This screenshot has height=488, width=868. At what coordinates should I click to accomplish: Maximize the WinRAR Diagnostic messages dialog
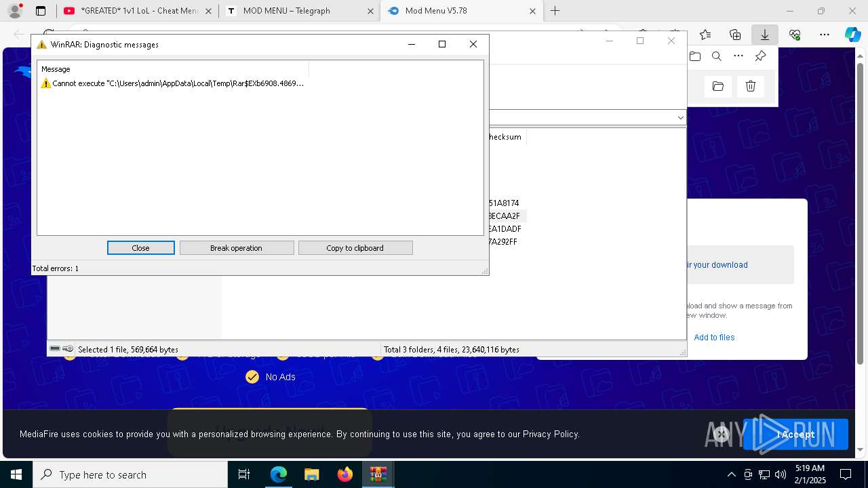[442, 44]
